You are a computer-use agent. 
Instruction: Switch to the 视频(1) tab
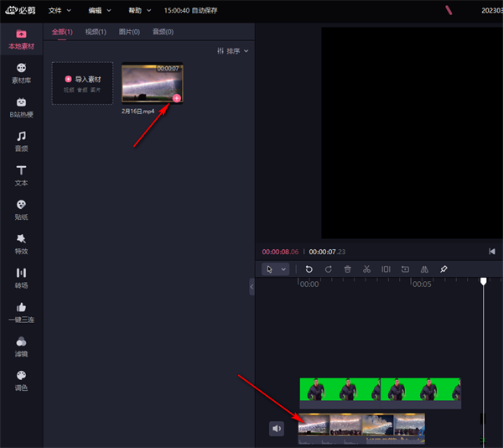click(97, 32)
